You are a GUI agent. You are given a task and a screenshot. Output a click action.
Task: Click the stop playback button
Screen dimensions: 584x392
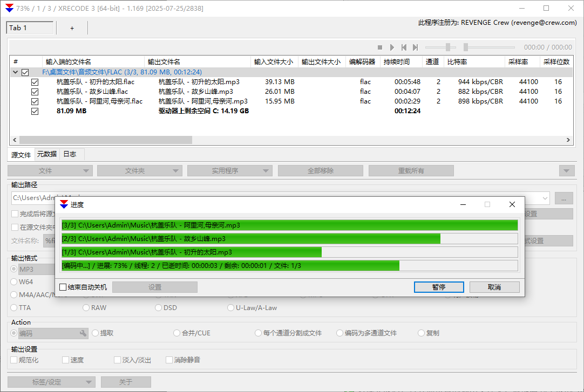coord(380,47)
